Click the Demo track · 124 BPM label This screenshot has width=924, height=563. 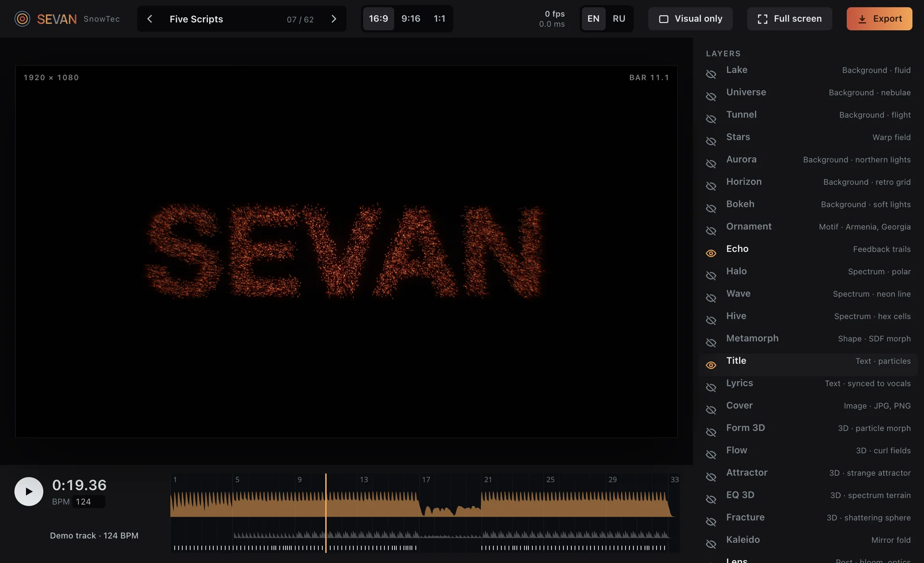click(x=94, y=536)
